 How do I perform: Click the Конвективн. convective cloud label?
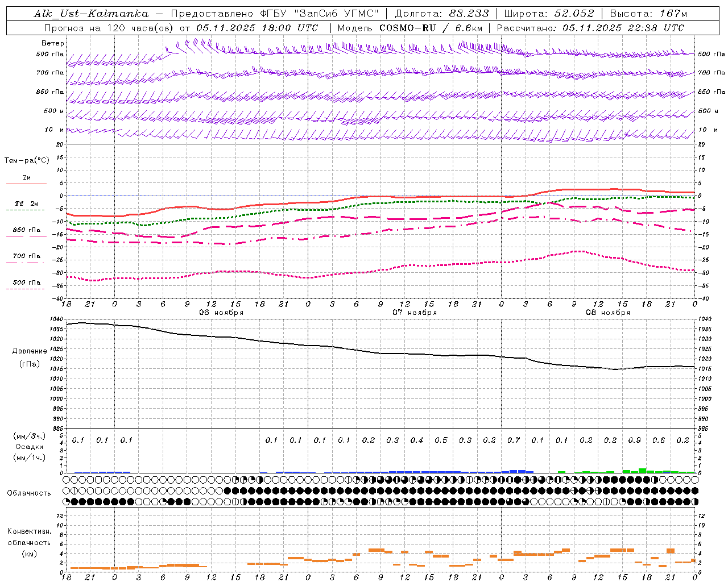pyautogui.click(x=29, y=531)
